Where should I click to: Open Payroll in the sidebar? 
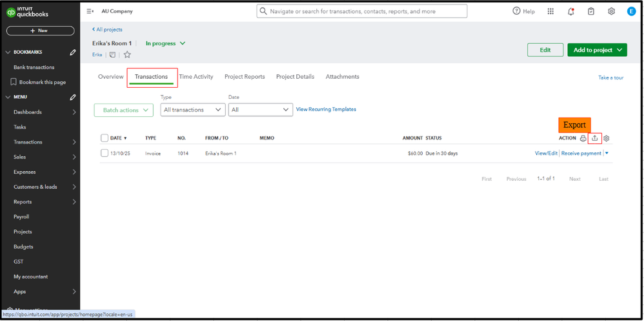21,216
